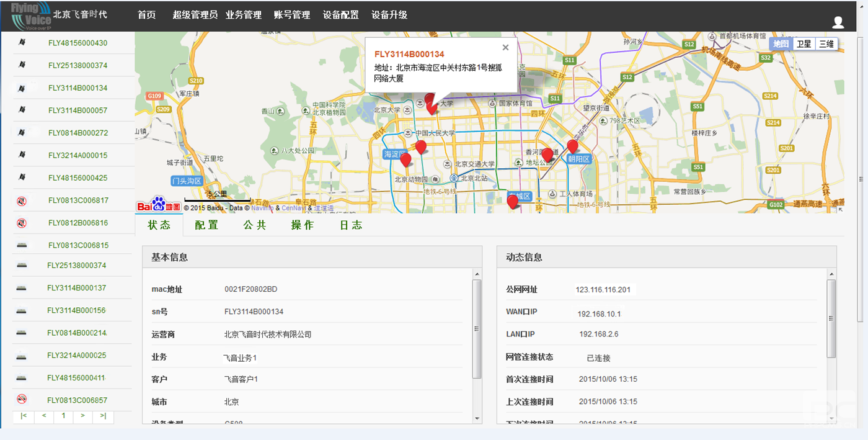Click the device icon beside FLY0813C006815

coord(22,245)
